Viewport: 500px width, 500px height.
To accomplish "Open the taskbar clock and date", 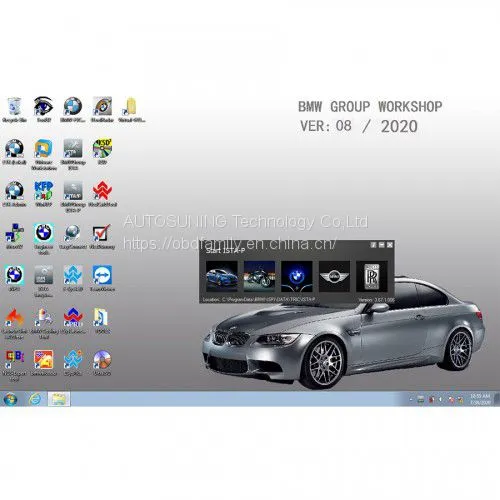I will pos(480,399).
